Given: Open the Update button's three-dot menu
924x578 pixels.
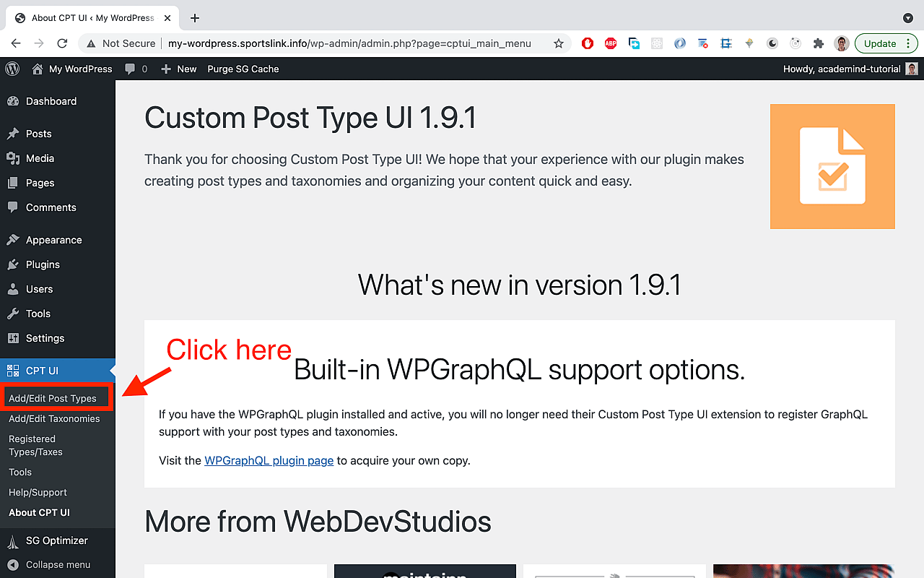Looking at the screenshot, I should coord(908,43).
